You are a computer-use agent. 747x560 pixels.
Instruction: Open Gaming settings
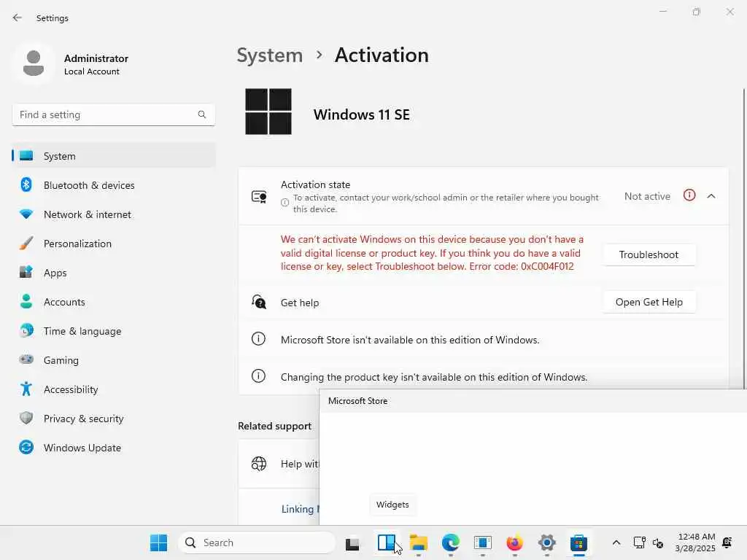tap(113, 360)
